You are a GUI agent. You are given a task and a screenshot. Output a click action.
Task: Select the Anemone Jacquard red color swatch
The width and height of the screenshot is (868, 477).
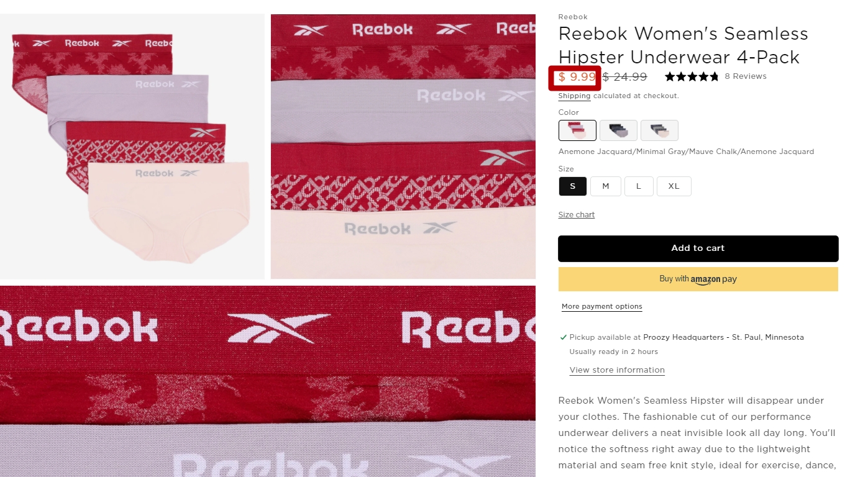(x=577, y=130)
